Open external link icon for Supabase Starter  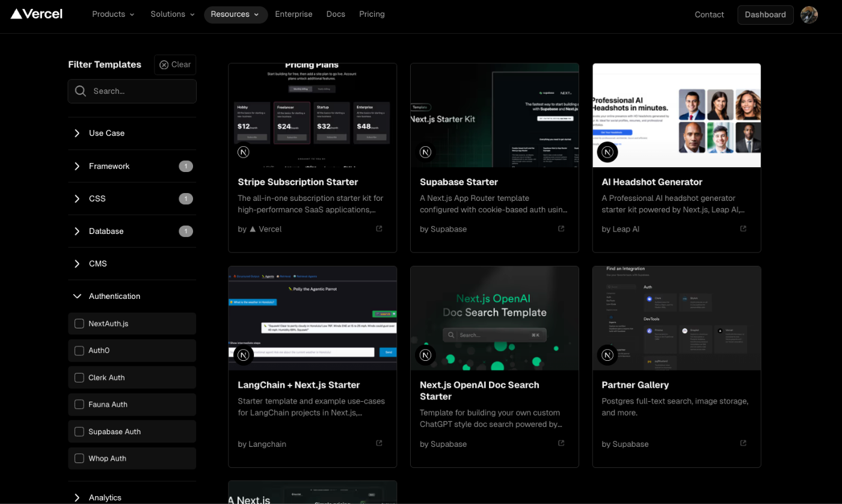[x=561, y=229]
